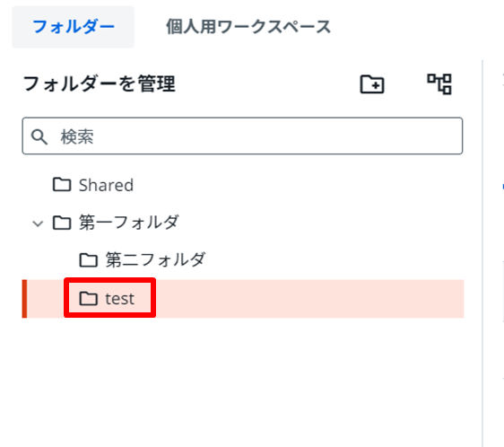
Task: Switch to the フォルダー tab
Action: pyautogui.click(x=74, y=27)
